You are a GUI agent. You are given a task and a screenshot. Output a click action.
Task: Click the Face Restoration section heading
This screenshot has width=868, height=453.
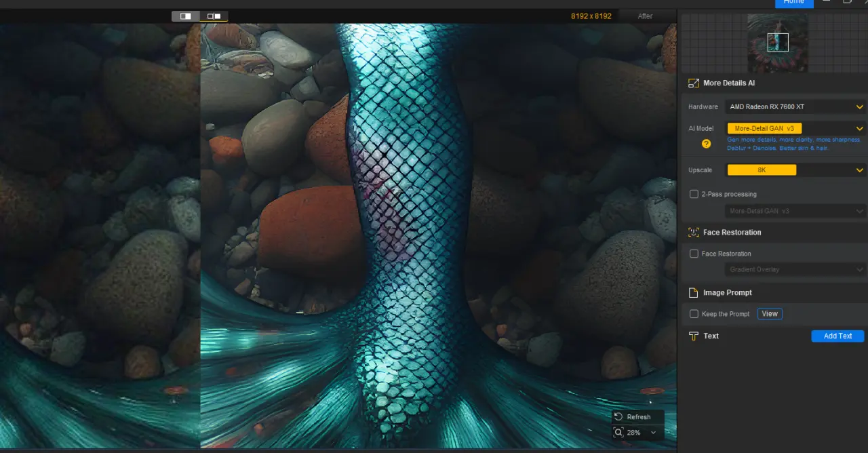tap(732, 232)
